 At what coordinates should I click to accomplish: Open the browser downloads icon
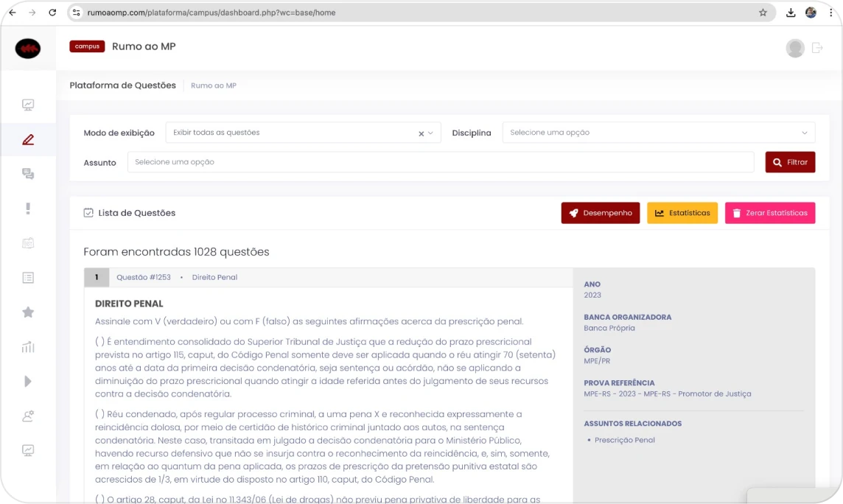tap(791, 13)
